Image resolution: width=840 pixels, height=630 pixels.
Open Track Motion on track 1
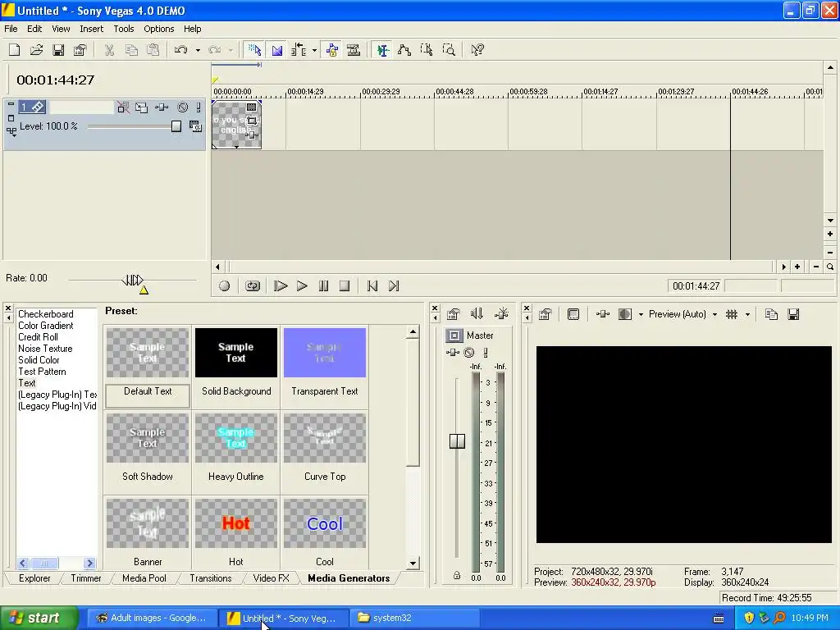(x=141, y=107)
